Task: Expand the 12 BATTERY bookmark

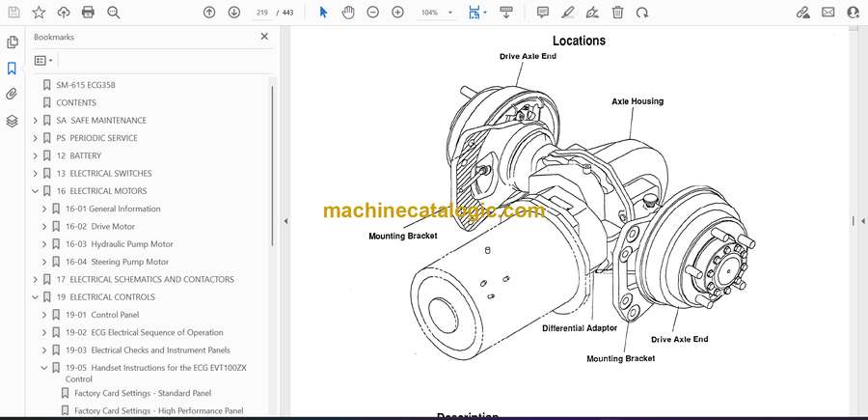Action: [36, 155]
